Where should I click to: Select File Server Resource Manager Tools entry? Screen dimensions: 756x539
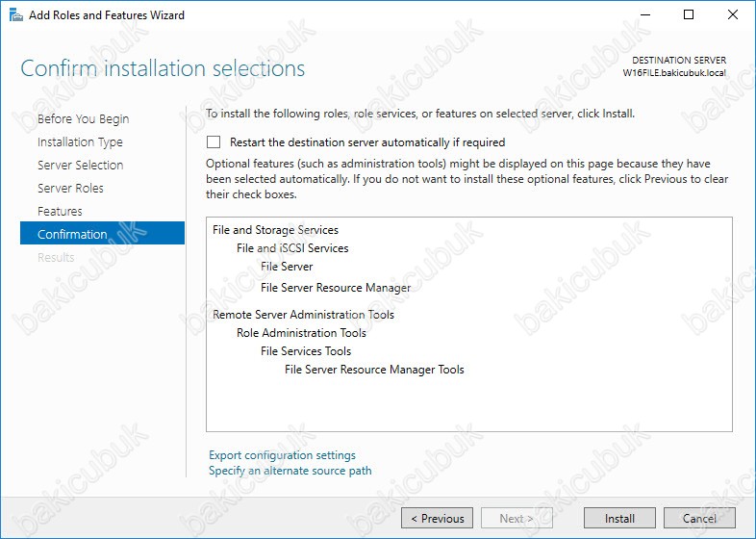(374, 370)
